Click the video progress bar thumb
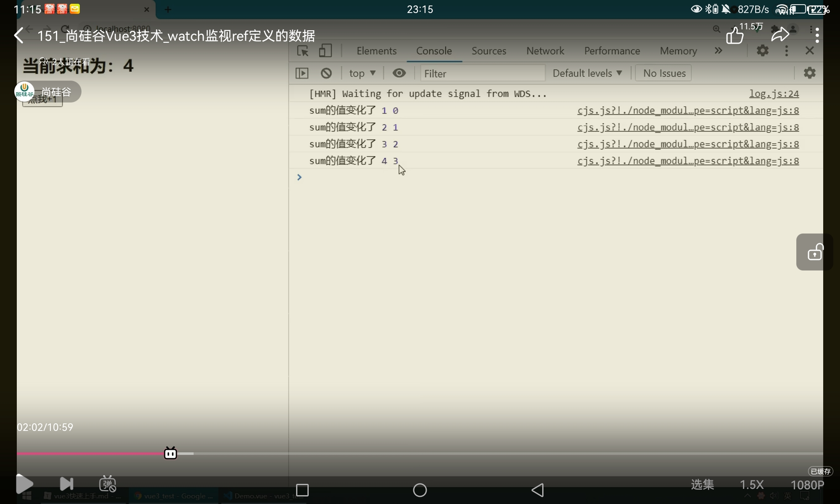Viewport: 840px width, 504px height. pyautogui.click(x=171, y=454)
